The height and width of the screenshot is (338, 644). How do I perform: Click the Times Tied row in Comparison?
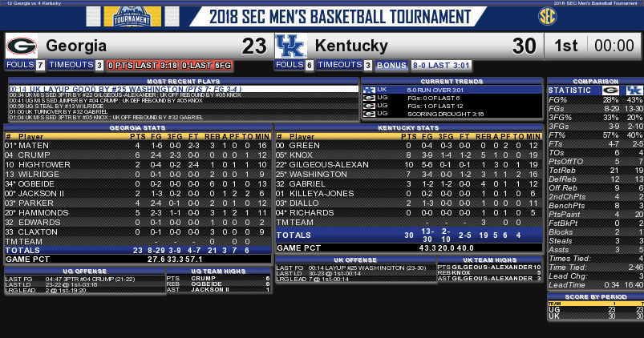(x=596, y=259)
